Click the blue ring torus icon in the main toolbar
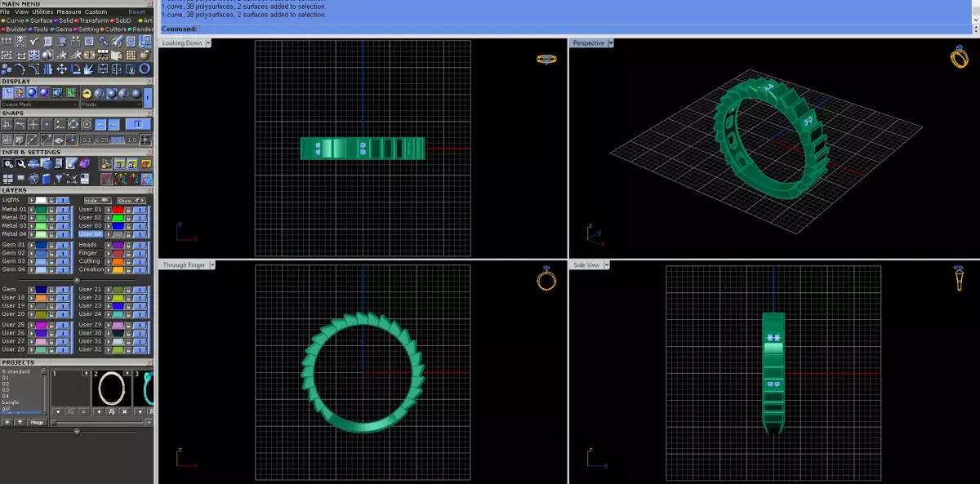980x484 pixels. [145, 69]
